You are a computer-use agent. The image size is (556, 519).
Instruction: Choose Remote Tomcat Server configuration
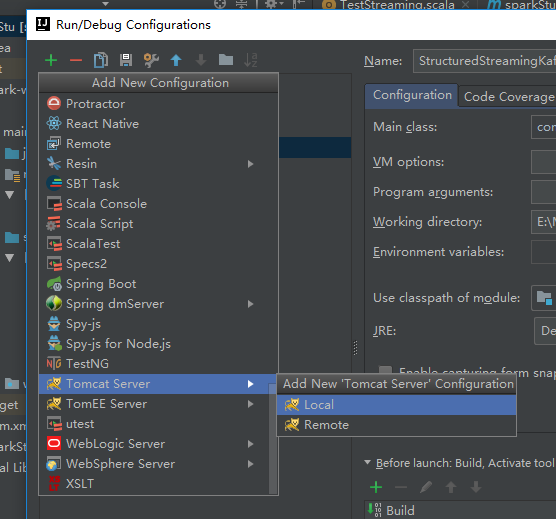(x=396, y=425)
